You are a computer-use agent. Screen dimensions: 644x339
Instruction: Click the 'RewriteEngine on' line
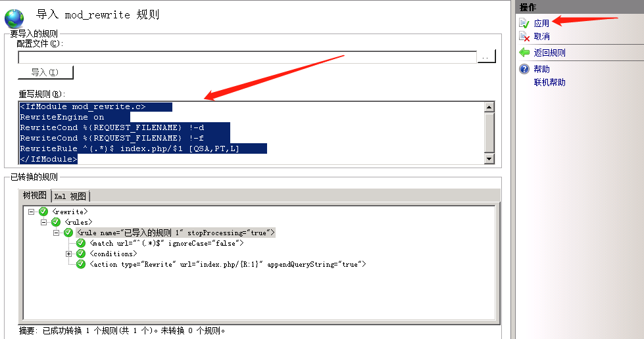(62, 118)
